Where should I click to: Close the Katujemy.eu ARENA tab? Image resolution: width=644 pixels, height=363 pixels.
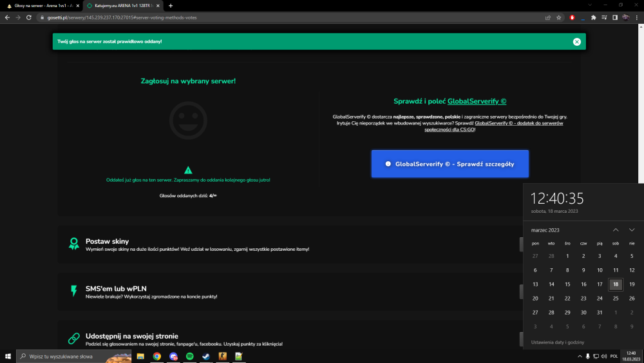158,6
